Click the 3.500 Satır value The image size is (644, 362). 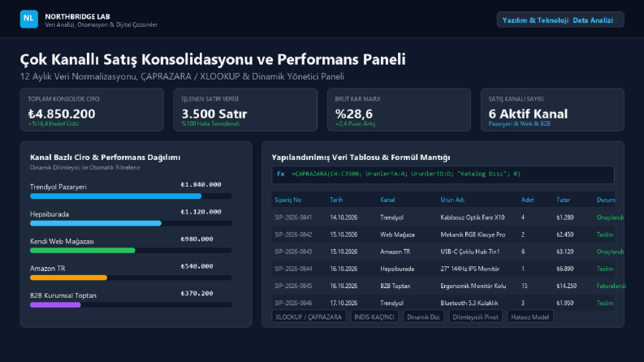point(214,114)
